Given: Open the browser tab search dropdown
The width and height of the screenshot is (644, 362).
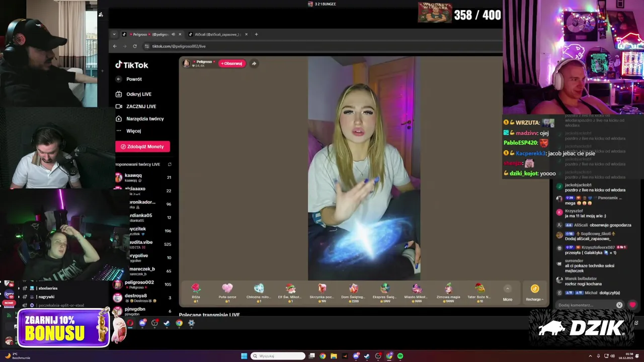Looking at the screenshot, I should tap(114, 34).
